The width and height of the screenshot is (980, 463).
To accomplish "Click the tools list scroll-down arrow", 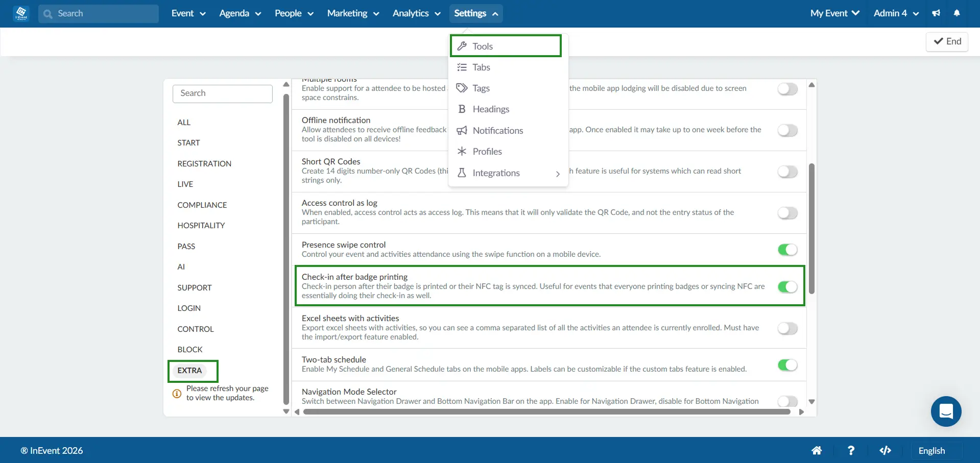I will pyautogui.click(x=811, y=402).
